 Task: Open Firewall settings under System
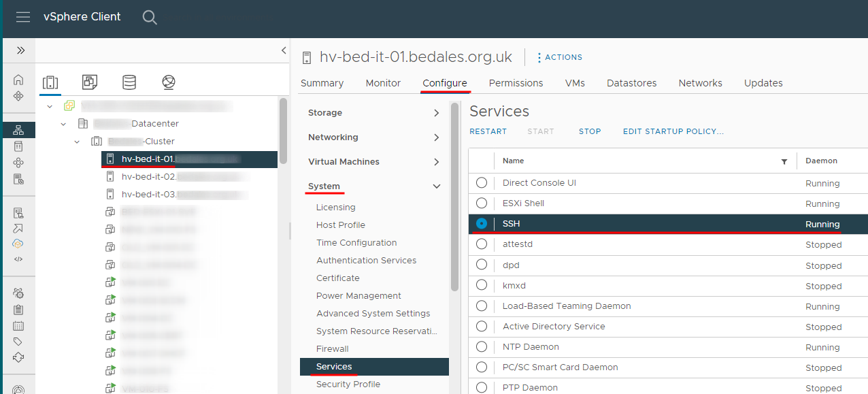333,349
